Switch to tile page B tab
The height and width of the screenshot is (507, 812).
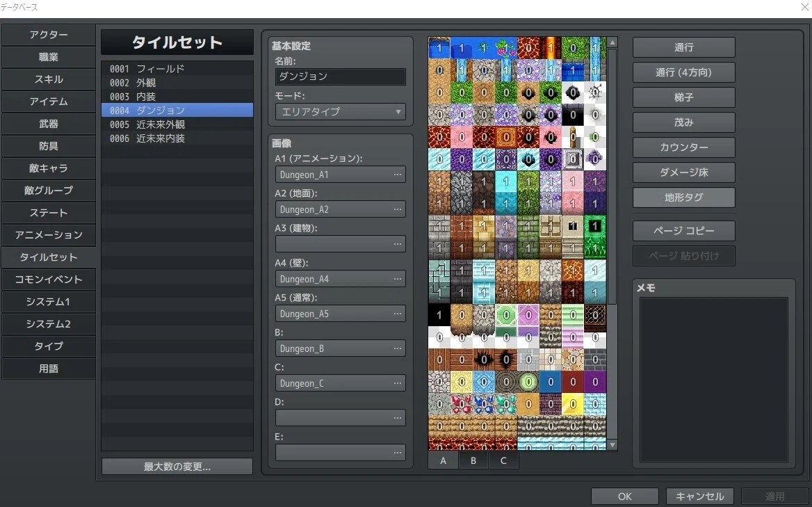[473, 460]
